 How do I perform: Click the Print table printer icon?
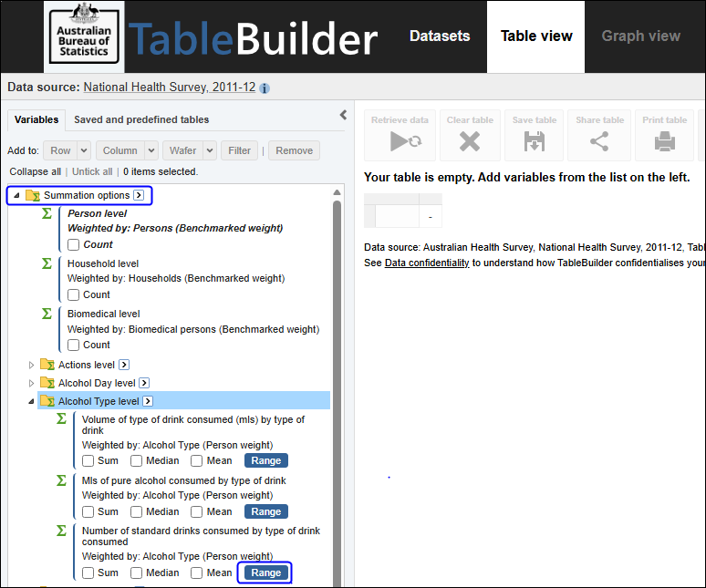[x=665, y=141]
